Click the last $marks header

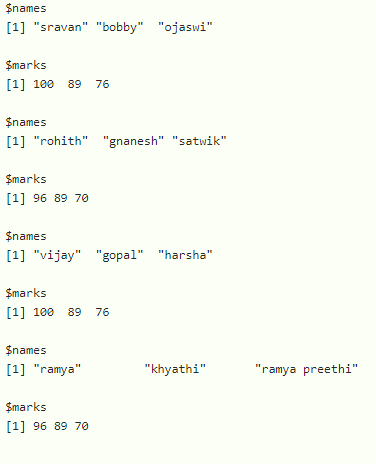(26, 407)
